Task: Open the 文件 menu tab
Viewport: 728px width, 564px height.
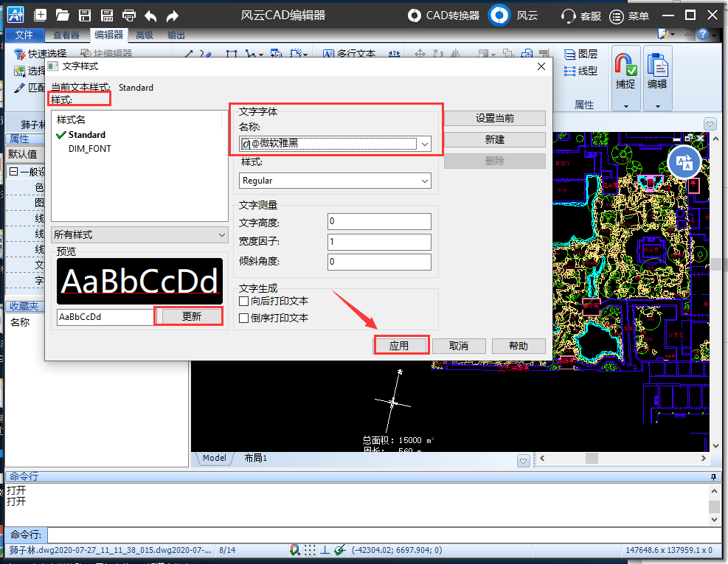Action: click(x=24, y=35)
